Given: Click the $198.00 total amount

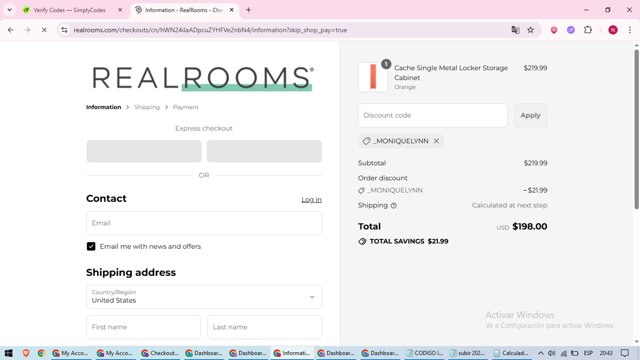Looking at the screenshot, I should (530, 227).
